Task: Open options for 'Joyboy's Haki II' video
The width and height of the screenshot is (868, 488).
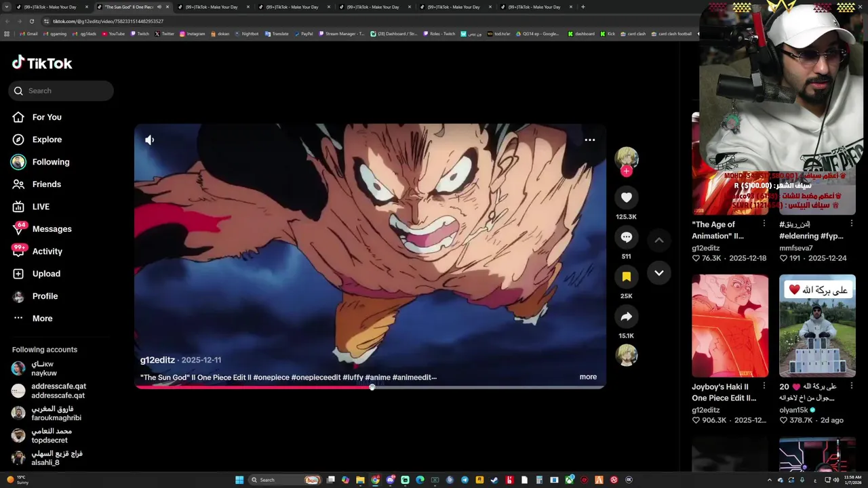Action: click(x=764, y=386)
